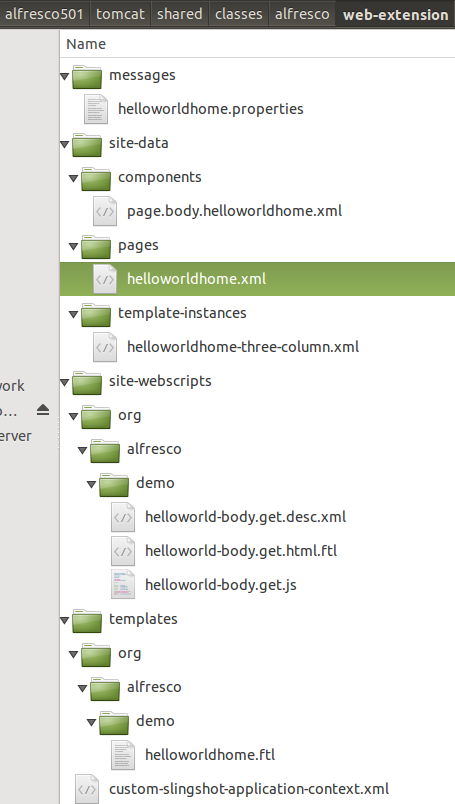Select the helloworld-body.get.html.ftl file icon
Screen dimensions: 455x804
coord(123,551)
